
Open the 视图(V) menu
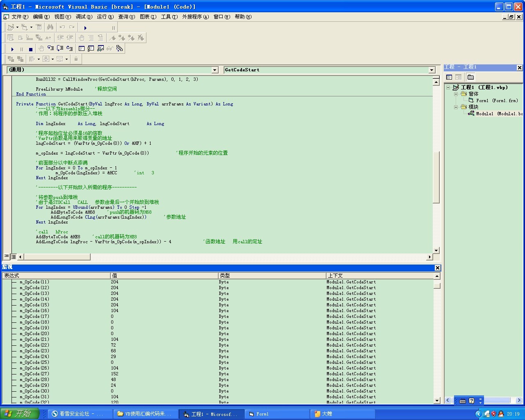point(63,17)
